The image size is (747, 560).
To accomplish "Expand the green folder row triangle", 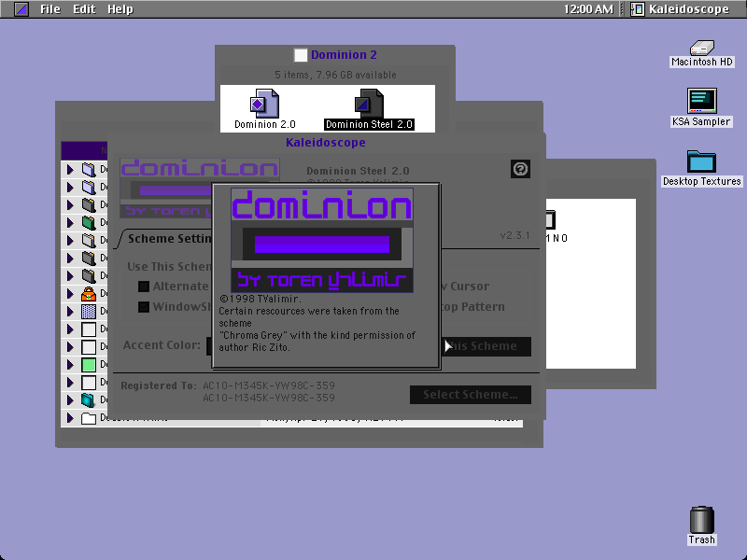I will (70, 222).
